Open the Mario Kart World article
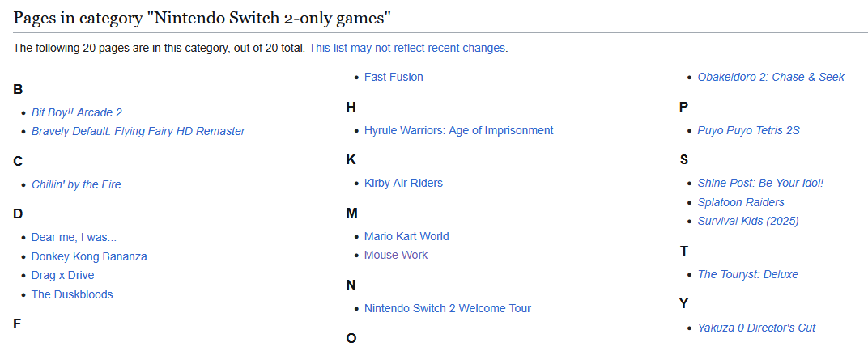 406,237
